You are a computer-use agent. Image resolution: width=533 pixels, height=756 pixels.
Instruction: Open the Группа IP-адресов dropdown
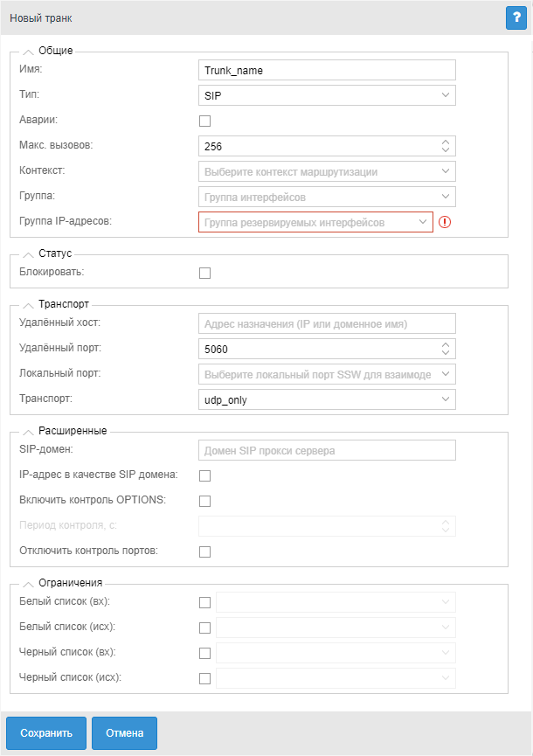tap(315, 223)
